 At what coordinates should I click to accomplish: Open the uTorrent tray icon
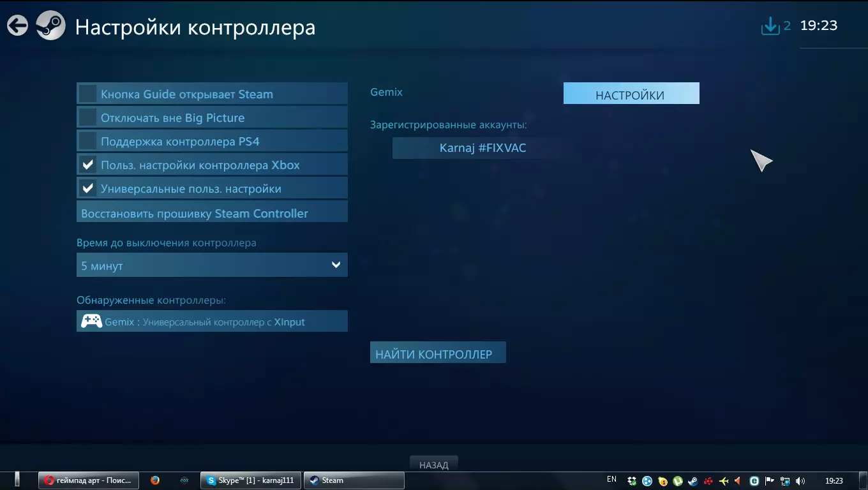[x=678, y=481]
